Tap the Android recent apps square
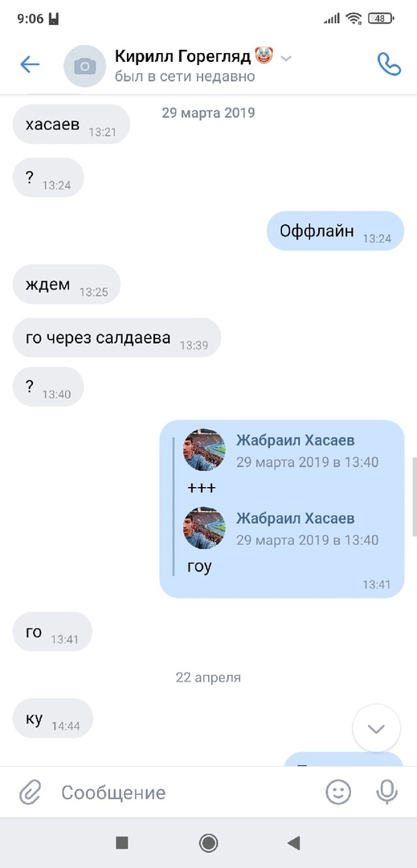 pos(121,843)
